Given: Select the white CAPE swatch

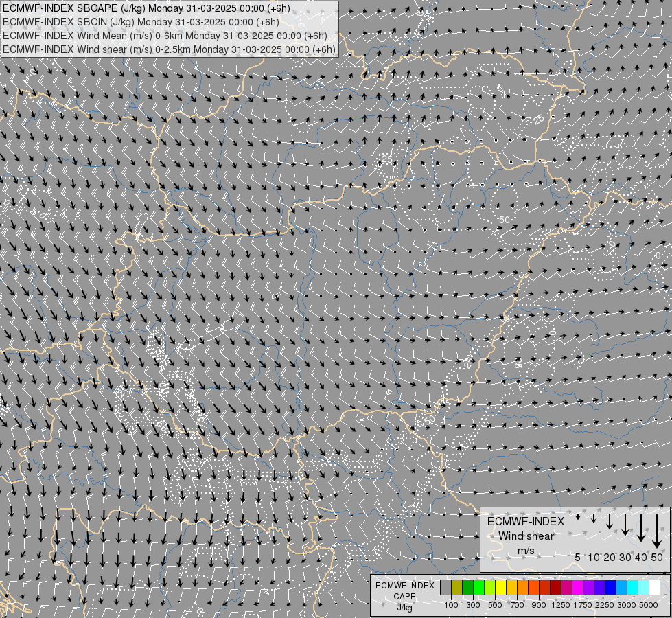Looking at the screenshot, I should point(656,587).
